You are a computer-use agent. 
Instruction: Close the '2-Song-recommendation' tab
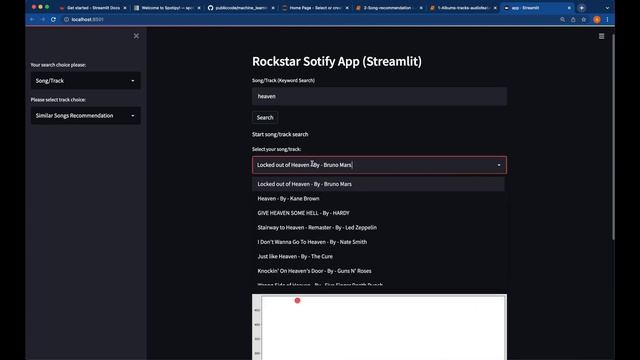[x=421, y=8]
